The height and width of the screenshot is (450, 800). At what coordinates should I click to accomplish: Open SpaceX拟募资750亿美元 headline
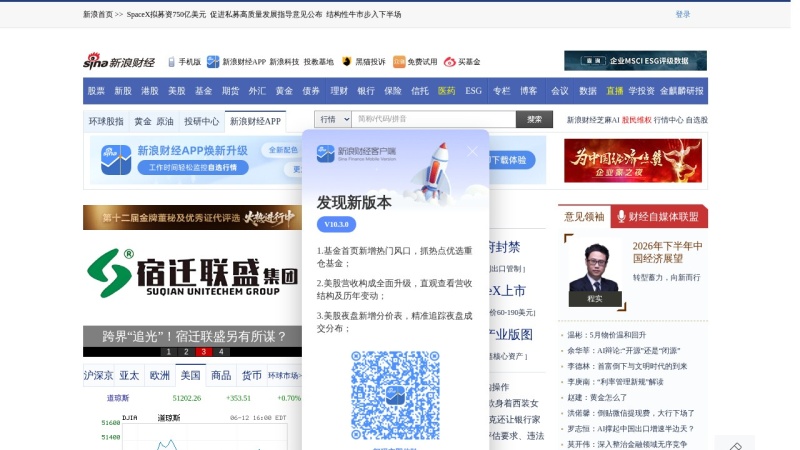pyautogui.click(x=166, y=14)
